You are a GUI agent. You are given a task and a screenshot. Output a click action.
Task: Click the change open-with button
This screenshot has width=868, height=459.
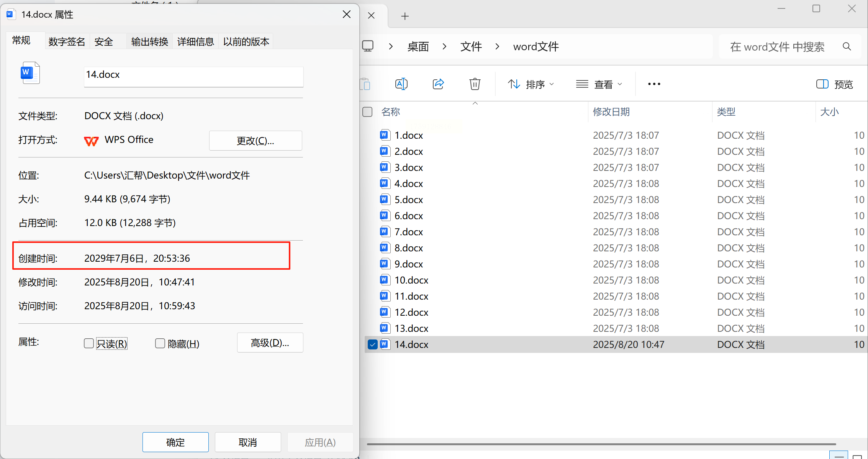(x=255, y=141)
